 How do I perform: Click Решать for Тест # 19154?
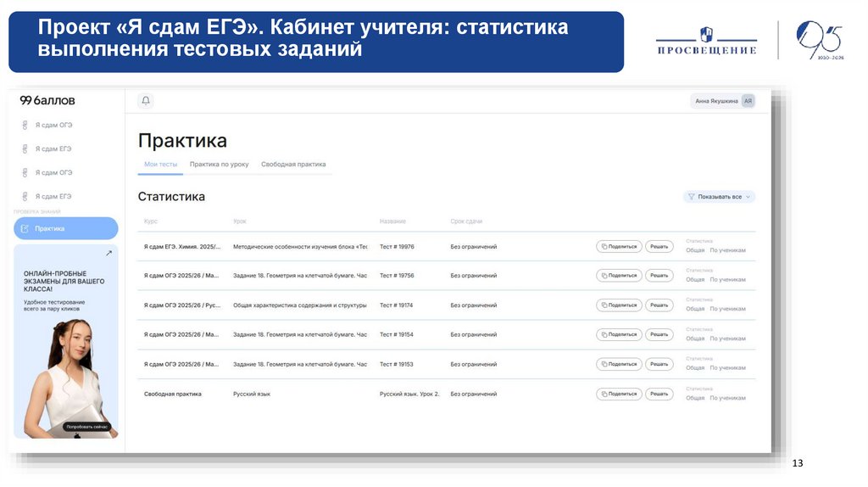pyautogui.click(x=659, y=334)
